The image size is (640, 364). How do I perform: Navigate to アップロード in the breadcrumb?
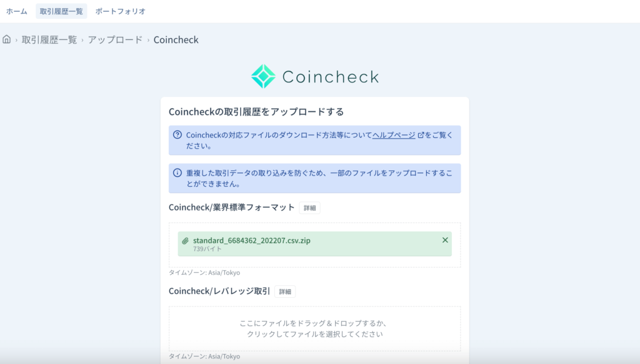coord(115,39)
